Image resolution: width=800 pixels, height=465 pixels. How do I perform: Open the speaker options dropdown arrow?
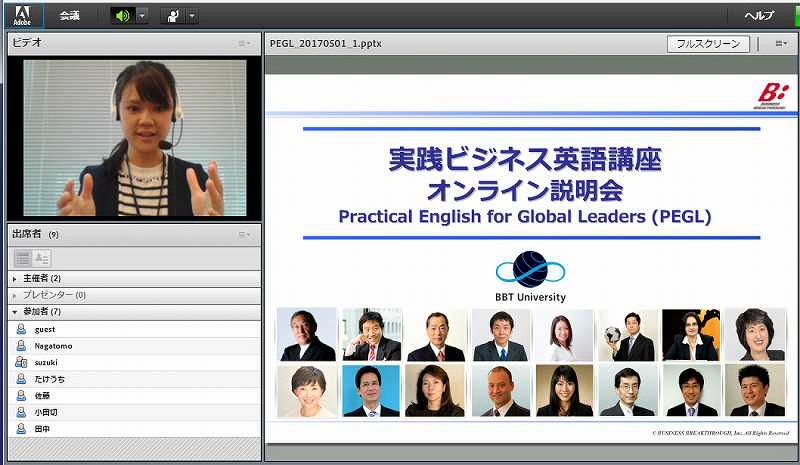click(x=142, y=16)
